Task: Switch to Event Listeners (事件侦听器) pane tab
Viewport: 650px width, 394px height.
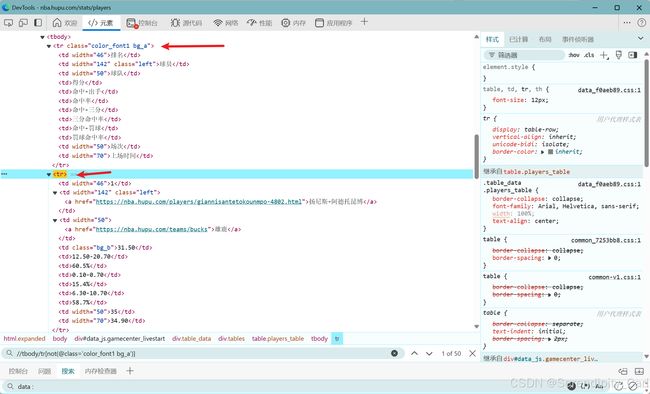Action: tap(578, 39)
